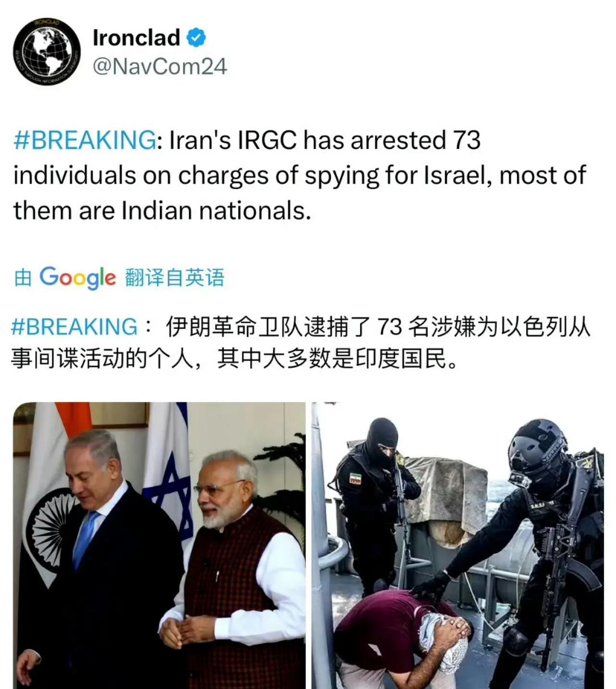The width and height of the screenshot is (616, 689).
Task: Click the 由 character before Google logo
Action: pyautogui.click(x=23, y=278)
